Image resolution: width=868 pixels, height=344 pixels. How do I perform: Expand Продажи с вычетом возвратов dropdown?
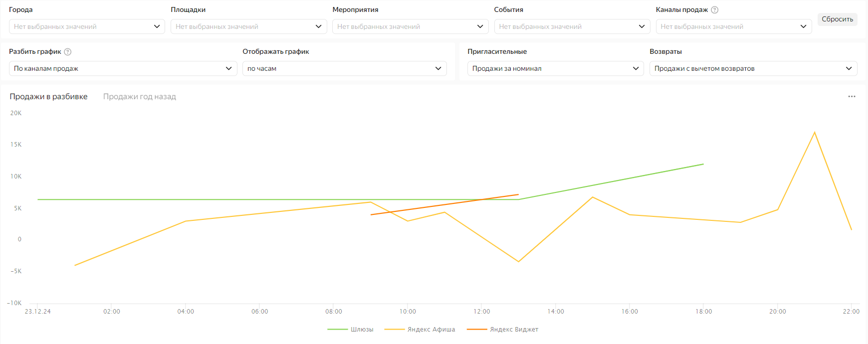(753, 68)
